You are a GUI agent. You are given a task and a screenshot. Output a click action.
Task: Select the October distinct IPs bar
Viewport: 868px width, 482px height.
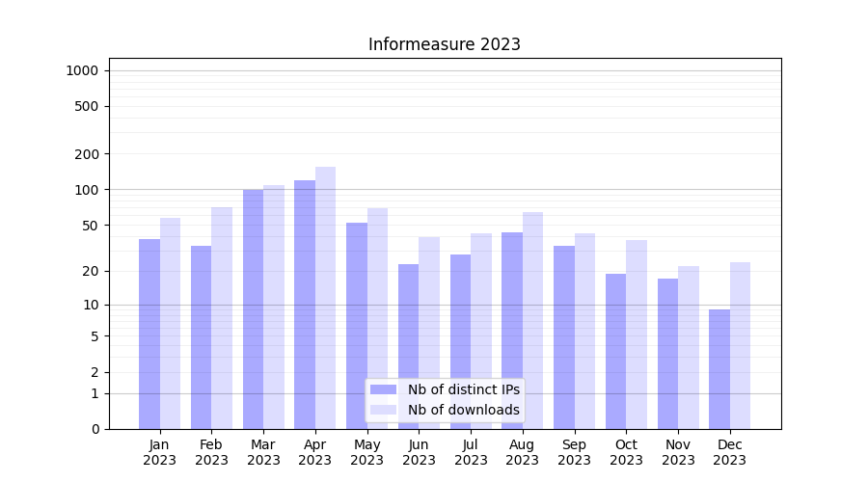(615, 351)
